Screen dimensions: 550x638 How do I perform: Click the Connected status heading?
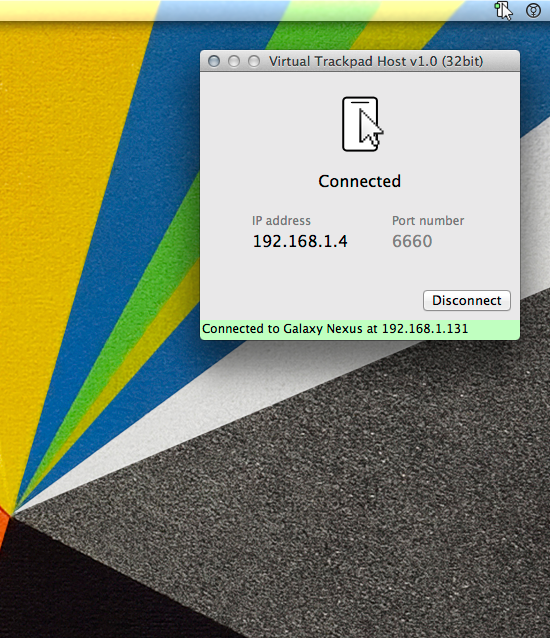pyautogui.click(x=360, y=181)
